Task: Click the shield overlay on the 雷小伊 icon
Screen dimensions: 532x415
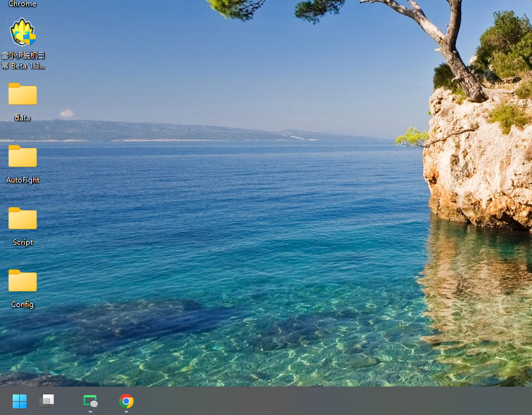Action: (30, 39)
